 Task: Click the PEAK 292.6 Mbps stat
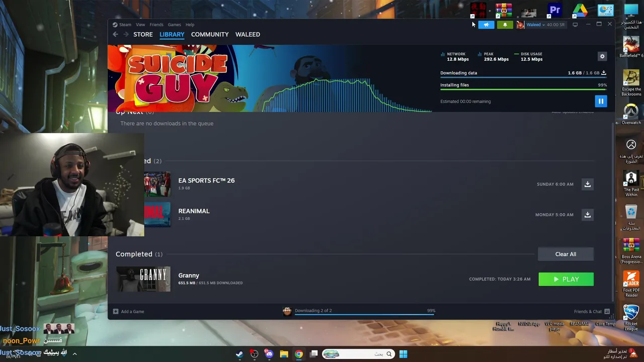[493, 57]
